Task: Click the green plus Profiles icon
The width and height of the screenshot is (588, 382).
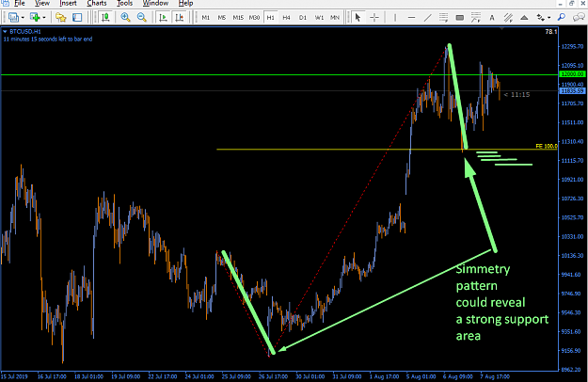Action: [x=35, y=17]
